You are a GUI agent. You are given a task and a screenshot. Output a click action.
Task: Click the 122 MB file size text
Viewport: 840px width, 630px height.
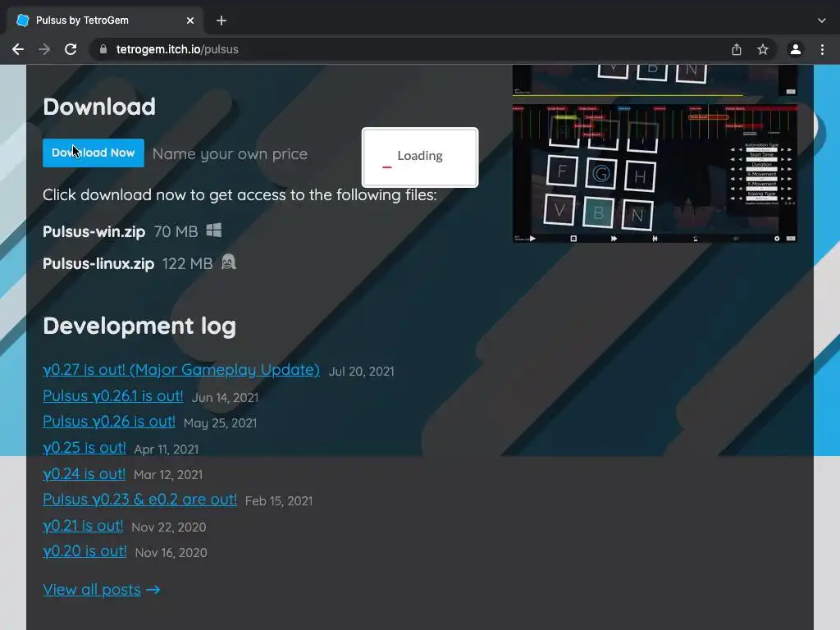coord(188,263)
